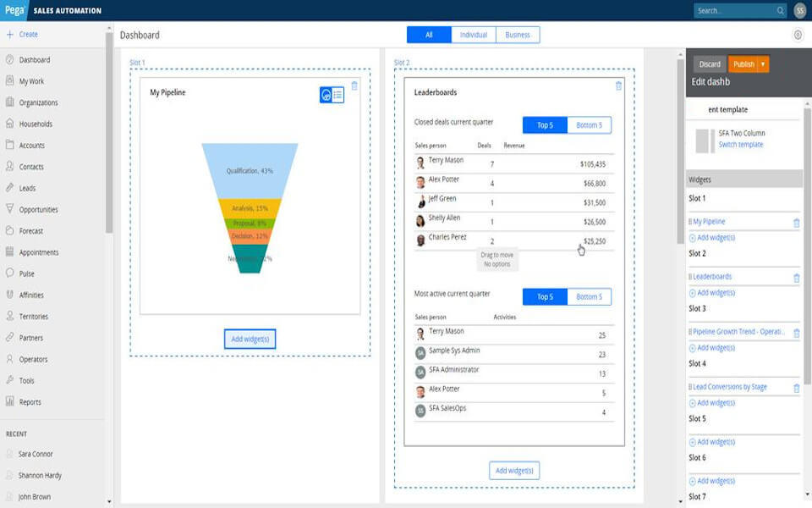The width and height of the screenshot is (812, 508).
Task: Switch My Pipeline to chart view
Action: pyautogui.click(x=326, y=95)
